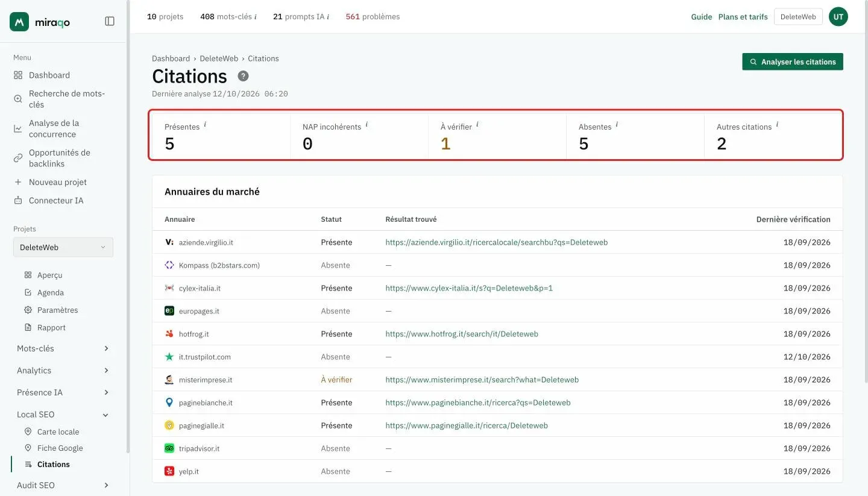Select Carte locale under Local SEO
Viewport: 868px width, 496px height.
click(x=58, y=432)
